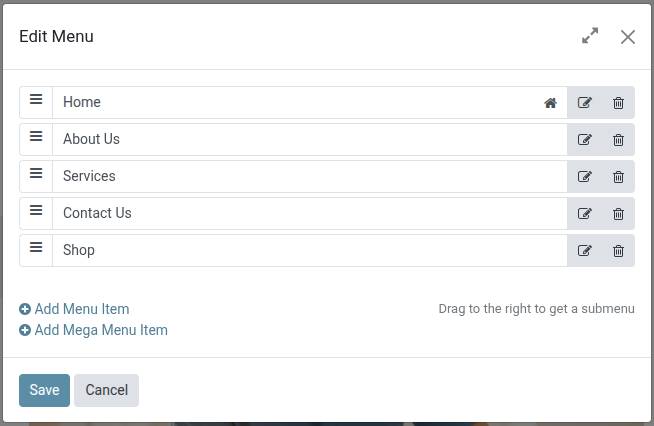Viewport: 654px width, 426px height.
Task: Save the menu changes
Action: [44, 390]
